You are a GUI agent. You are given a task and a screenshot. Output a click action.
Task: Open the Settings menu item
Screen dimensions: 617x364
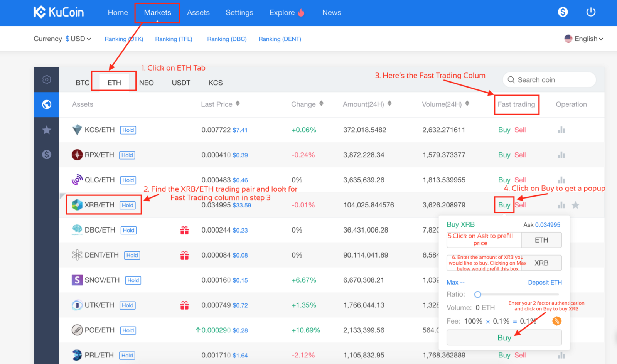point(239,12)
